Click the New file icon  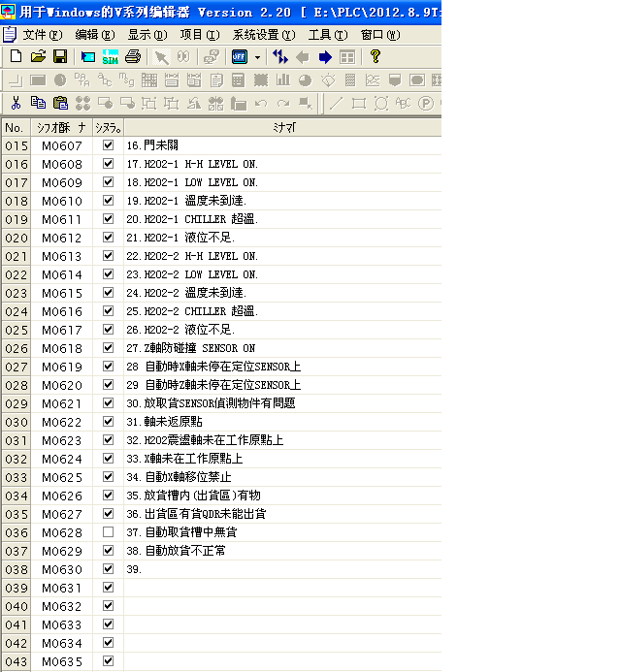16,57
